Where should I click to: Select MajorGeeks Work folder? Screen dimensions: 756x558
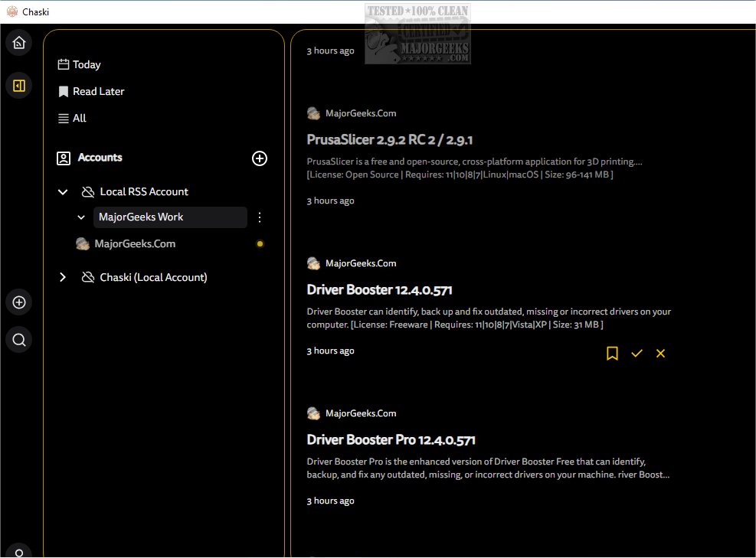point(170,217)
